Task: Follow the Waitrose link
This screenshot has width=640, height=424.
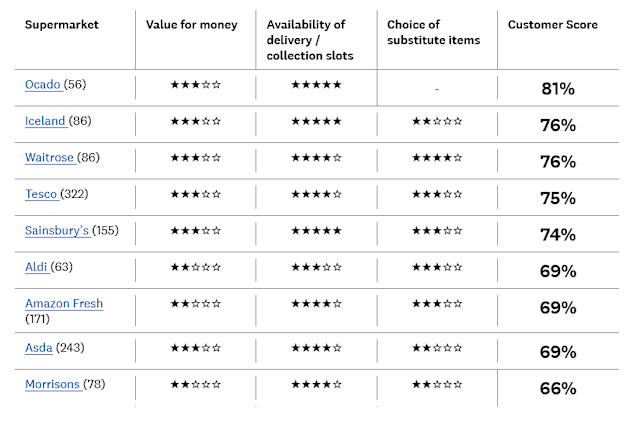Action: [x=49, y=157]
